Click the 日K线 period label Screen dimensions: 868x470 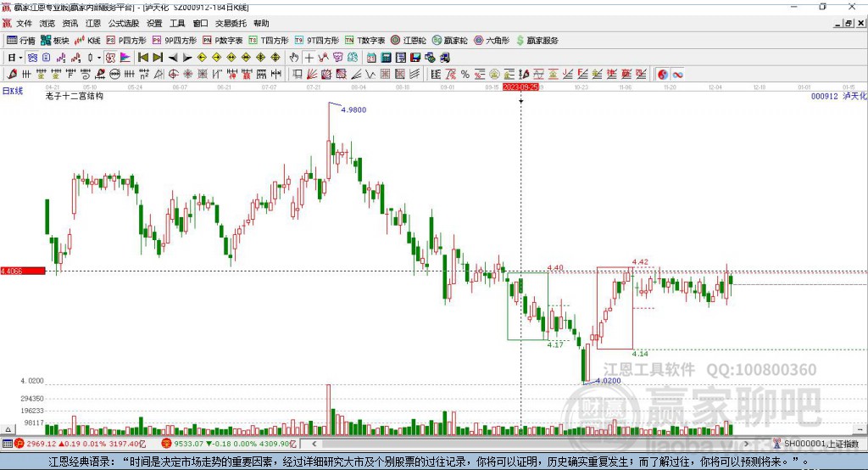click(x=13, y=91)
